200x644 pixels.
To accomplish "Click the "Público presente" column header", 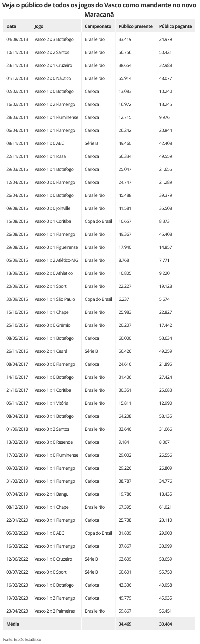I will pos(135,26).
